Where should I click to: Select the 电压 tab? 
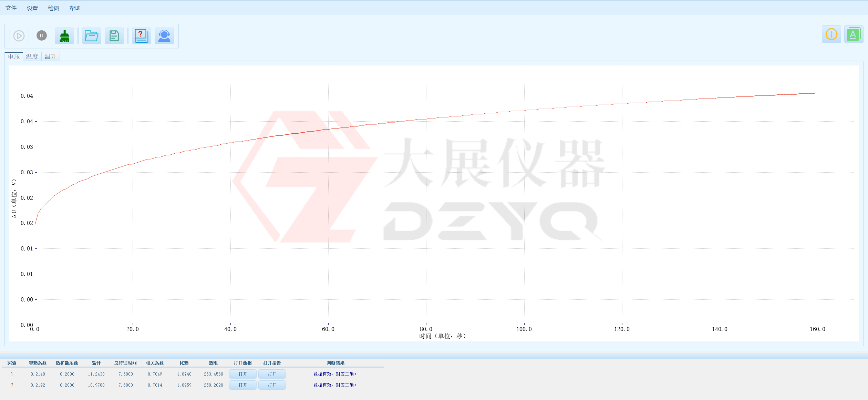[13, 57]
